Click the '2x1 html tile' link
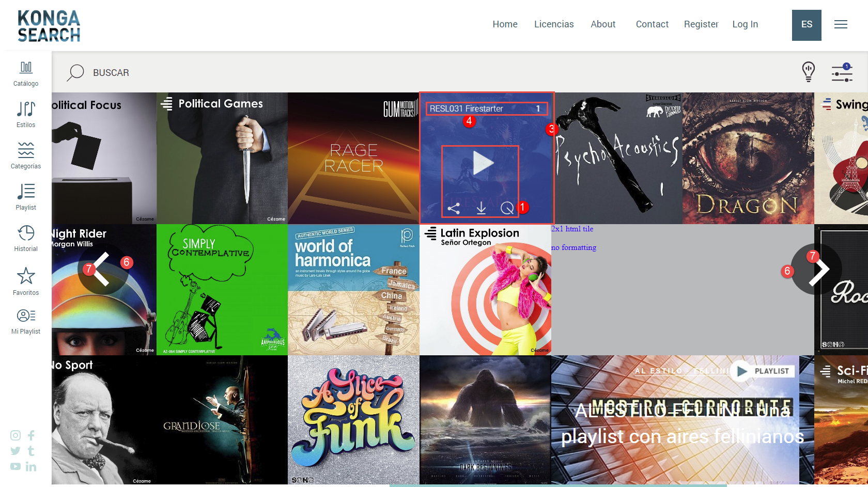Screen dimensions: 868x487 [x=572, y=229]
